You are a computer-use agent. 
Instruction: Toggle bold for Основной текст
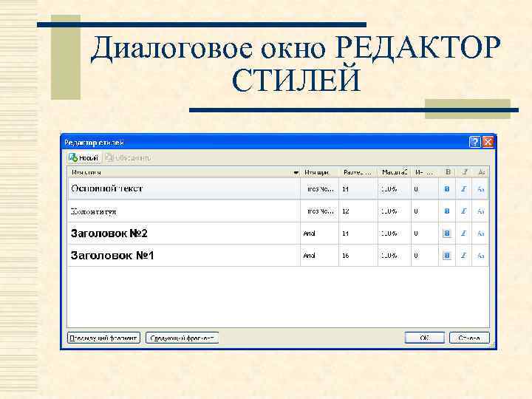(447, 189)
